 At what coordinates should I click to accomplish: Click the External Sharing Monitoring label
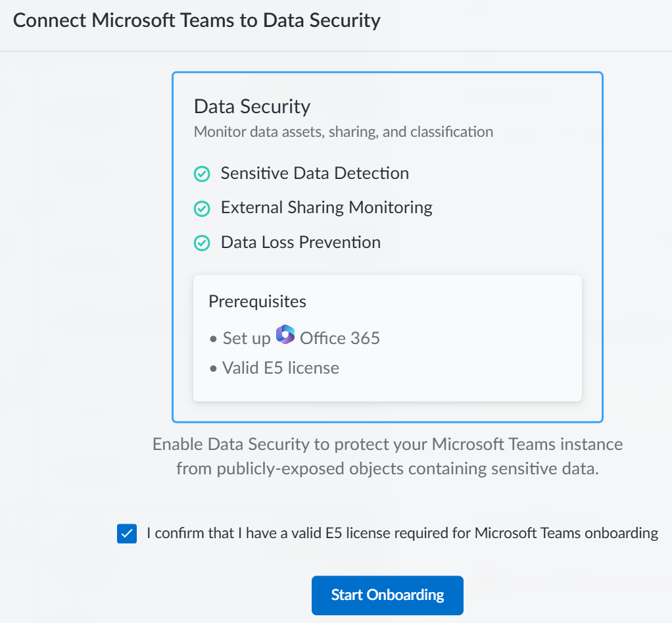[x=326, y=208]
